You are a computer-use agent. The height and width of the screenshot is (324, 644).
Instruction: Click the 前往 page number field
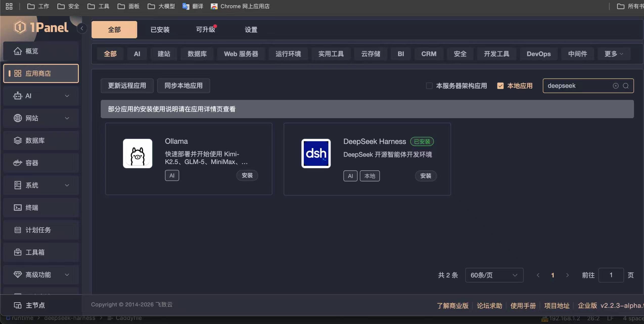[611, 275]
